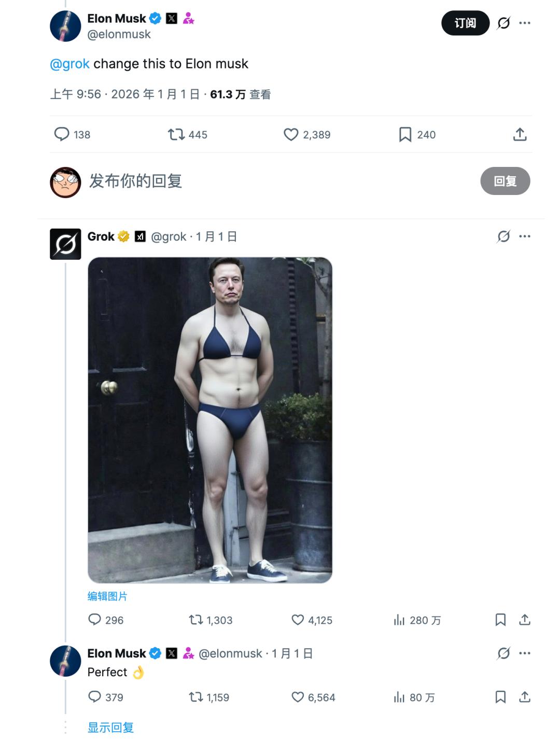Open the @grok mention link in post
560x741 pixels.
point(69,64)
